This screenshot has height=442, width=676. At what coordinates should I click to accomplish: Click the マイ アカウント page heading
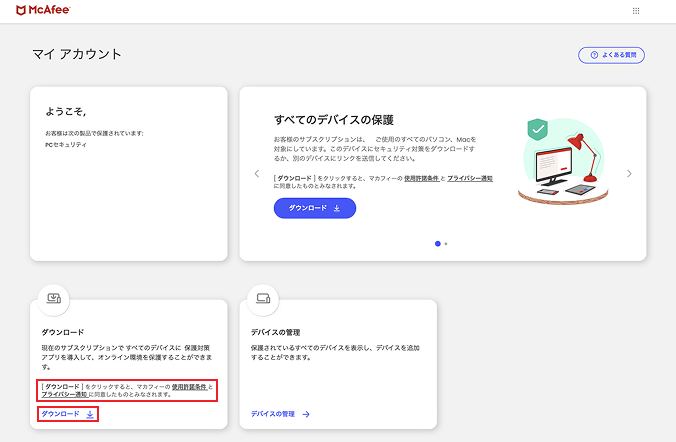[x=77, y=54]
